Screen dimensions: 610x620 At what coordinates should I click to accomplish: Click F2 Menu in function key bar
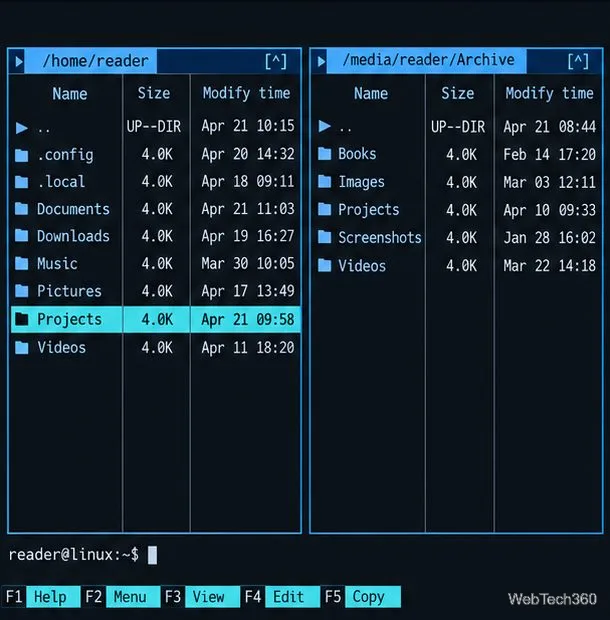[x=121, y=597]
